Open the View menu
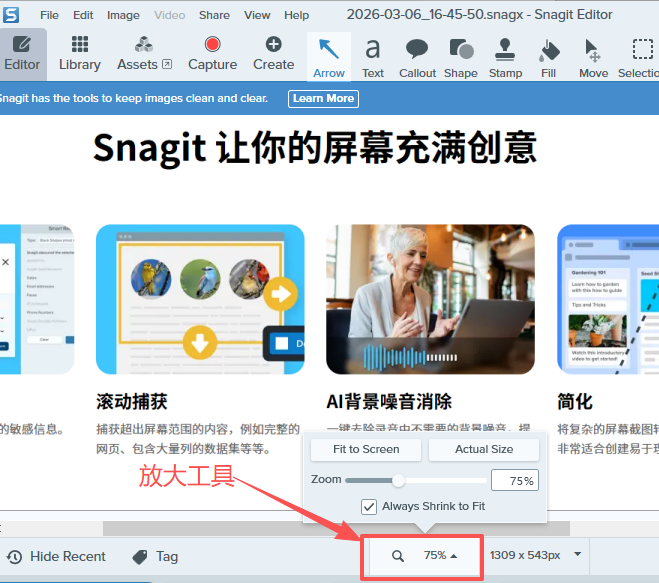Viewport: 659px width, 583px height. [257, 15]
